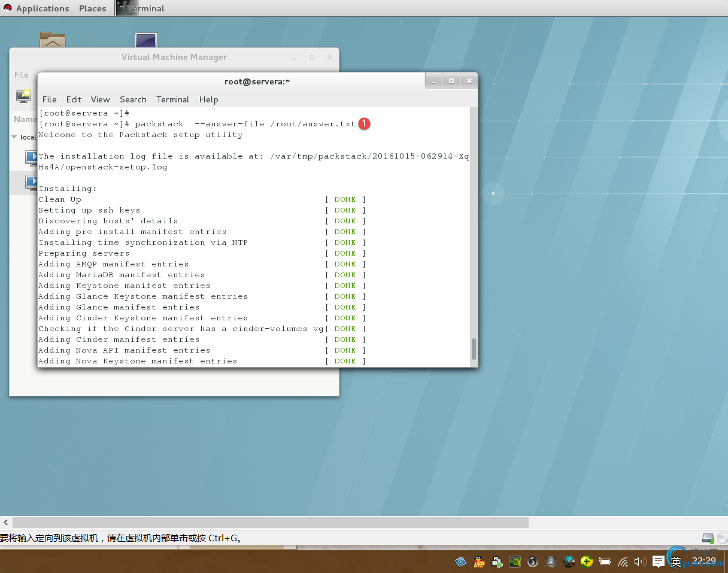
Task: Open the NVIDIA tray icon
Action: (x=514, y=562)
